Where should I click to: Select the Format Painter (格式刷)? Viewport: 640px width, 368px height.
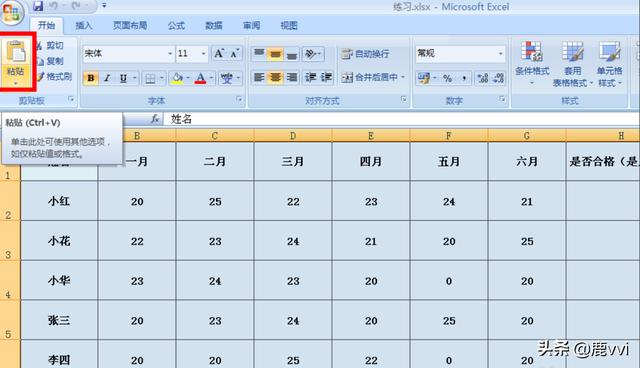point(54,76)
